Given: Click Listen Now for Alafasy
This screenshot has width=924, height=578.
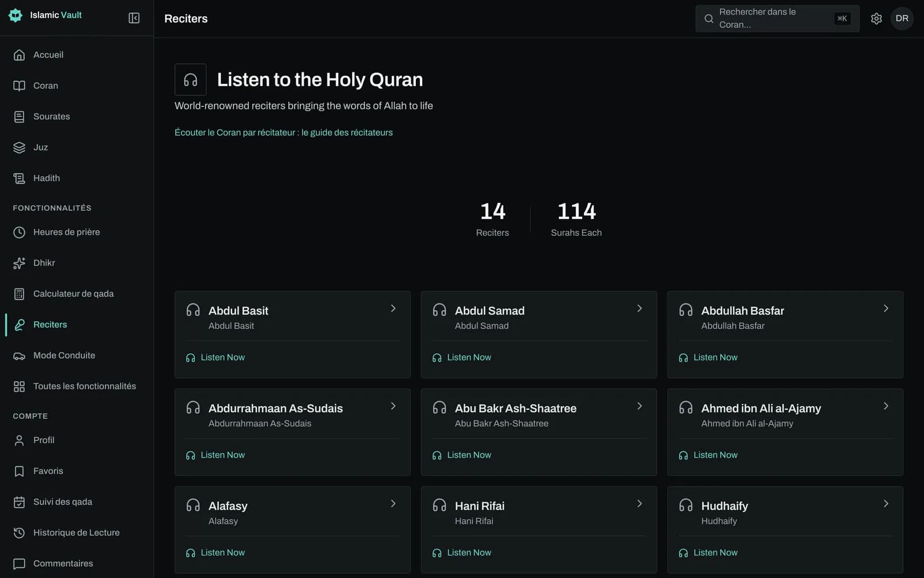Looking at the screenshot, I should pyautogui.click(x=215, y=553).
